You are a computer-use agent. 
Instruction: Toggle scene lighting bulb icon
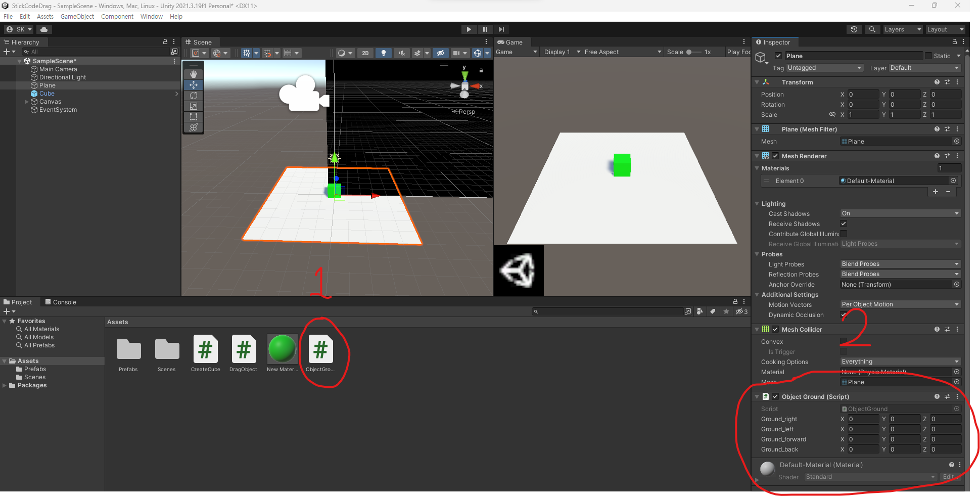point(384,53)
